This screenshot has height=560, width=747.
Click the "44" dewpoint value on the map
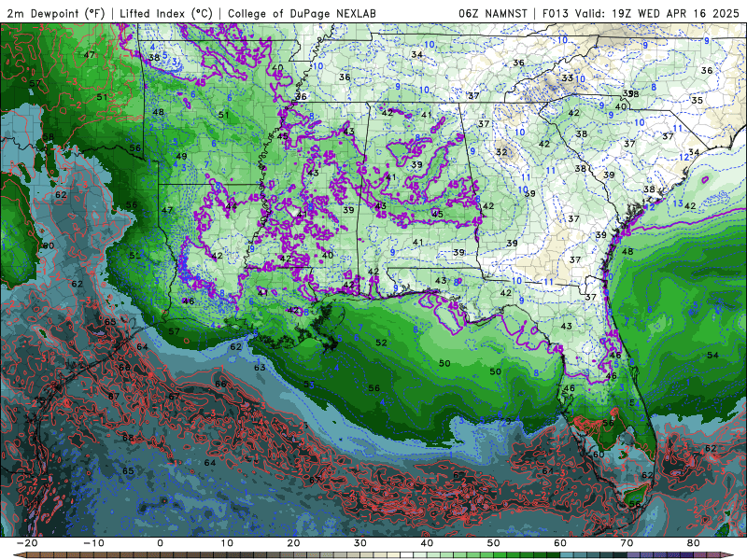tap(232, 206)
